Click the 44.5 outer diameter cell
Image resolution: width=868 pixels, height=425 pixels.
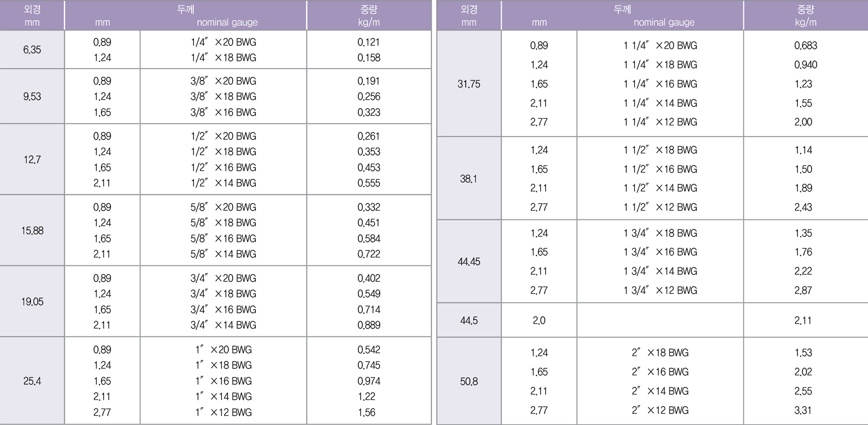tap(468, 320)
